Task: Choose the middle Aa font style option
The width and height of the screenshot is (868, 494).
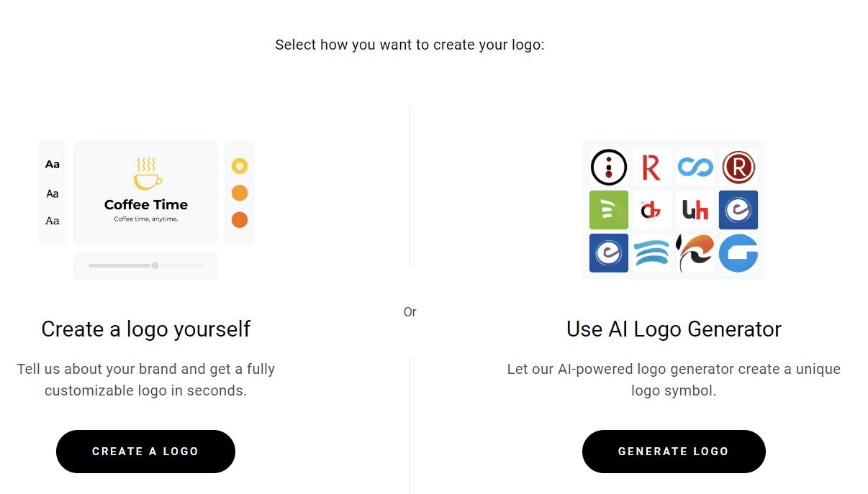Action: point(52,193)
